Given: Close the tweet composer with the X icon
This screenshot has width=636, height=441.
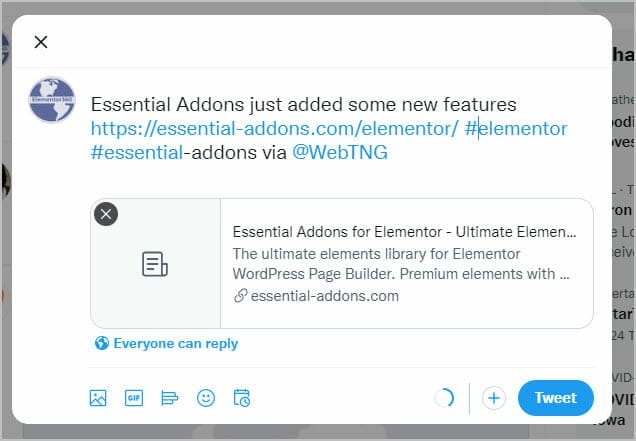Looking at the screenshot, I should click(x=41, y=42).
